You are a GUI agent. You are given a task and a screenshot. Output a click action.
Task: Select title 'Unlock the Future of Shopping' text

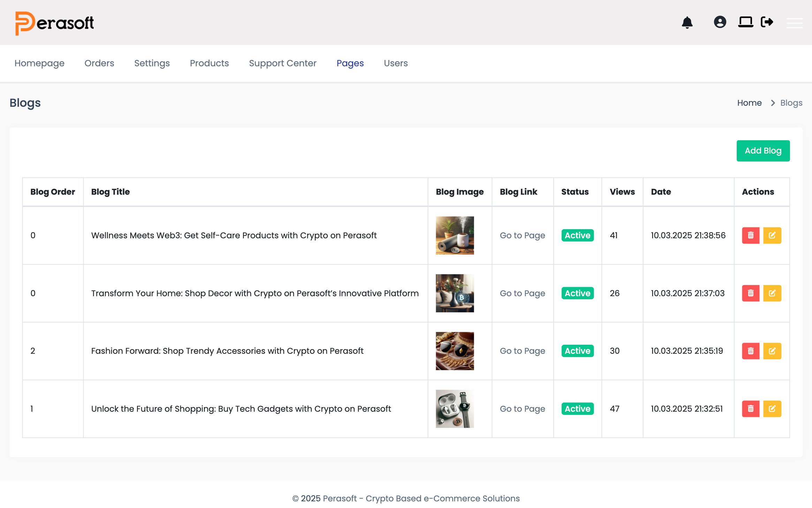(241, 409)
